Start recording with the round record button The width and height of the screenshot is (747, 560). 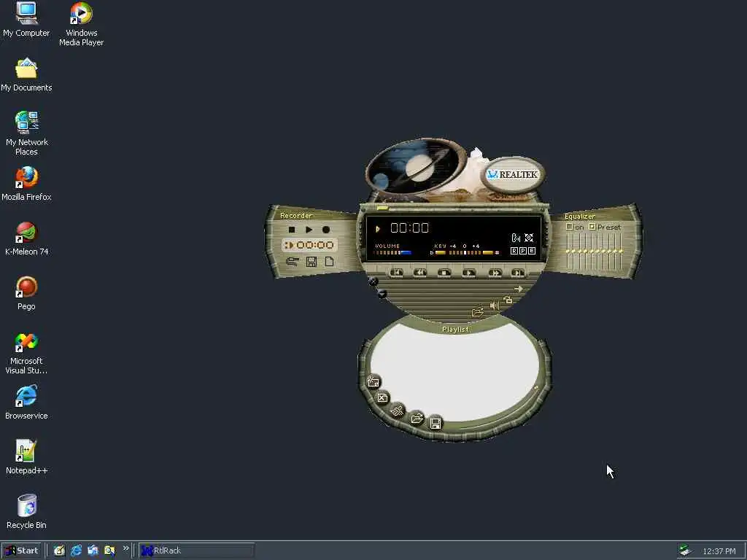coord(326,230)
